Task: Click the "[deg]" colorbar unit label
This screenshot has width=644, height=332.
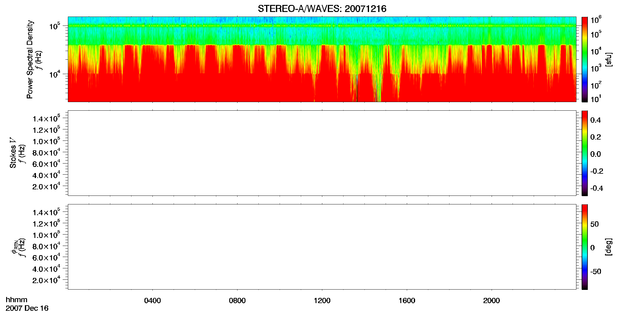Action: coord(609,247)
